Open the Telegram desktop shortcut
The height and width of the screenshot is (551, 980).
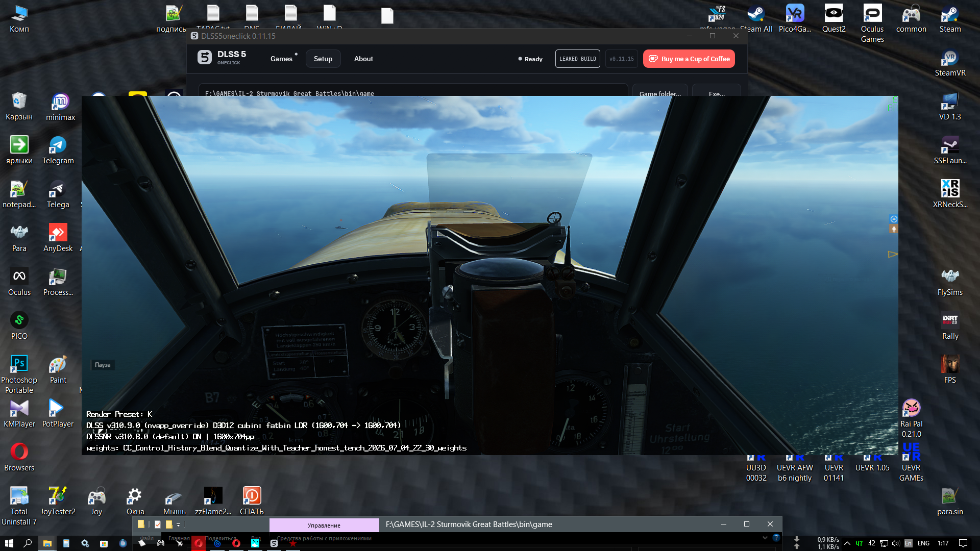58,151
